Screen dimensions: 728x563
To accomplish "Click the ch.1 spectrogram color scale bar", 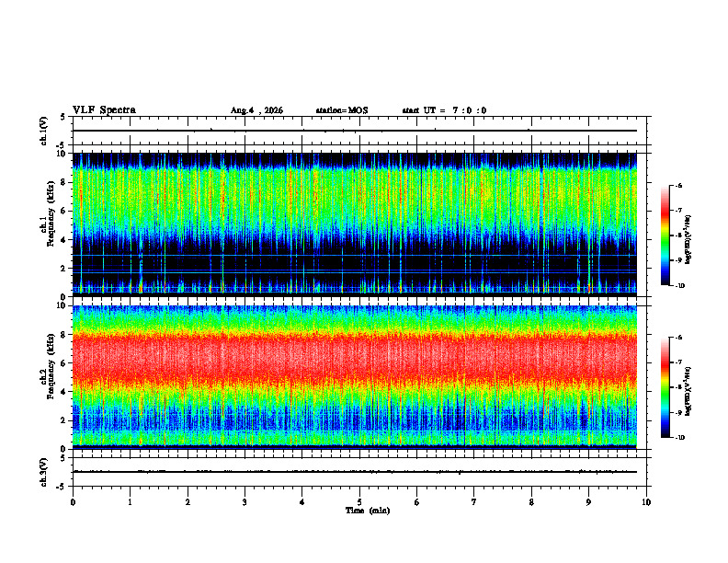I will pyautogui.click(x=665, y=236).
